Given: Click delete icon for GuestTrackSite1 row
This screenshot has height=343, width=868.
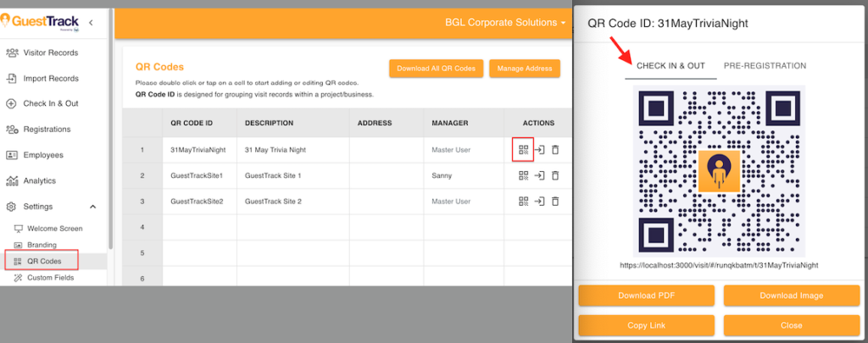Looking at the screenshot, I should coord(555,175).
